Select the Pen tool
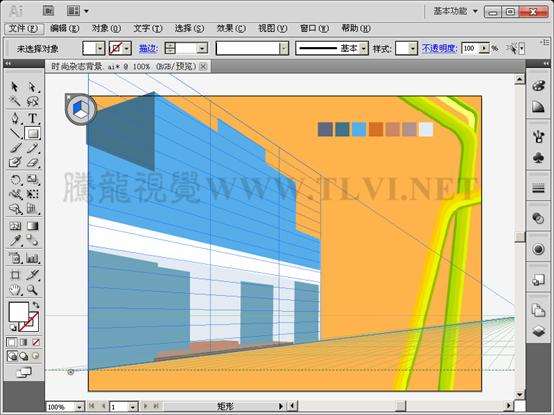This screenshot has height=415, width=554. tap(14, 118)
